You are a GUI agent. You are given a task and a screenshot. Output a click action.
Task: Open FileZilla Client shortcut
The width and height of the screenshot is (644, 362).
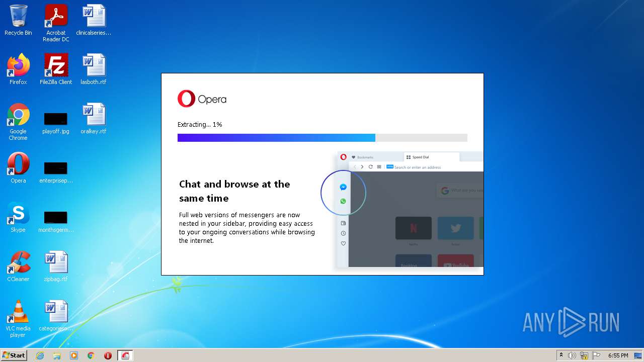(x=56, y=69)
